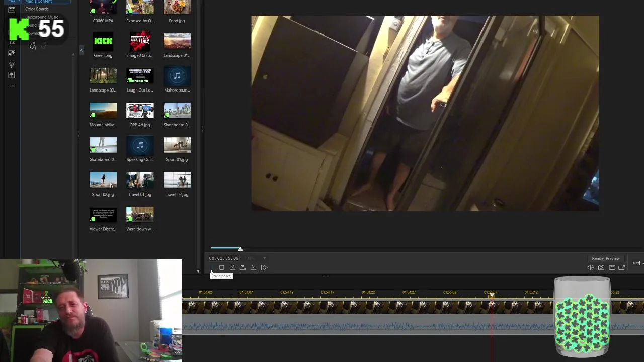
Task: Open the Particle Room icon
Action: (x=12, y=64)
